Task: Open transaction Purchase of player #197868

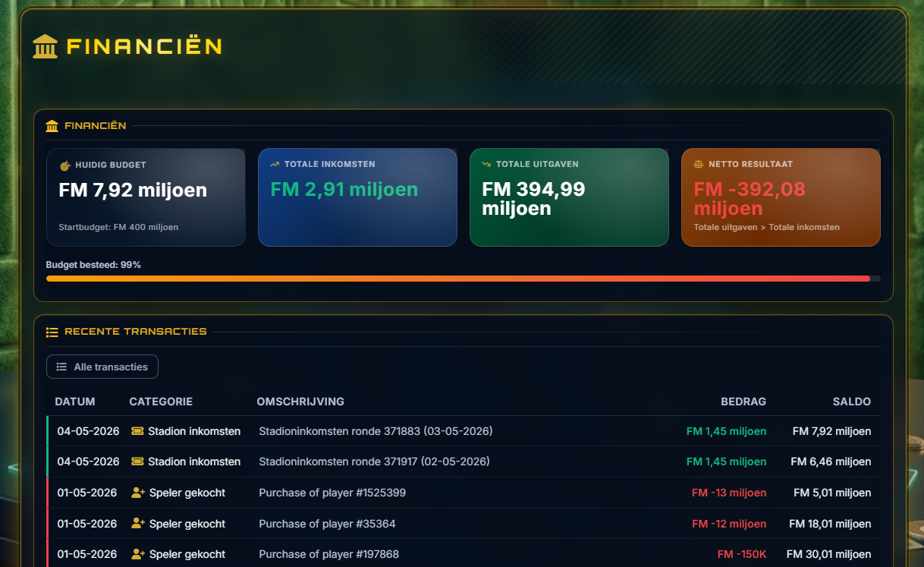Action: (x=464, y=554)
